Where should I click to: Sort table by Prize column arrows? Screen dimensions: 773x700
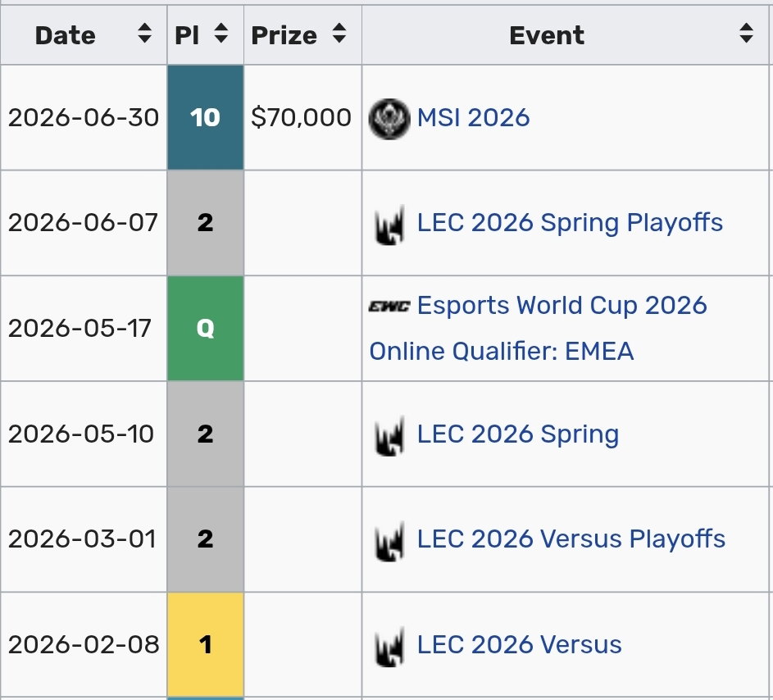(339, 34)
